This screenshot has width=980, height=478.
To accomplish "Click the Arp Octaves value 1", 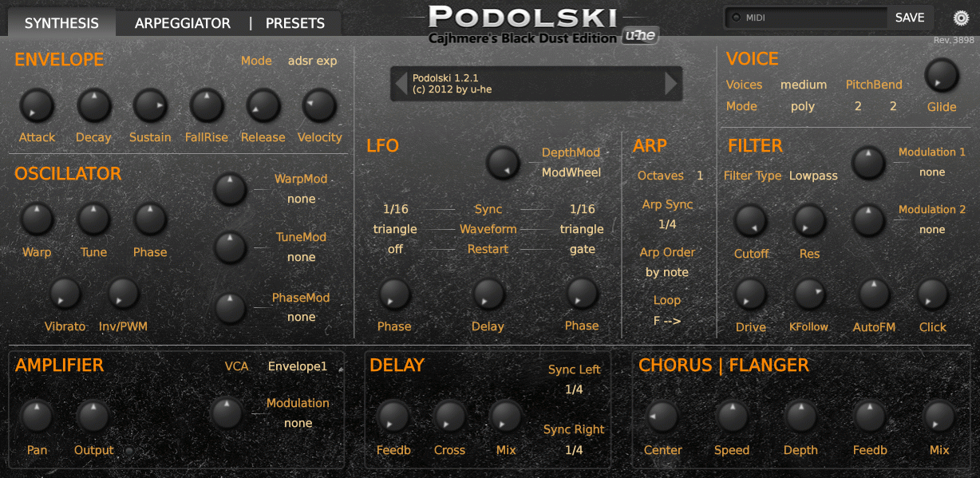I will [x=700, y=176].
